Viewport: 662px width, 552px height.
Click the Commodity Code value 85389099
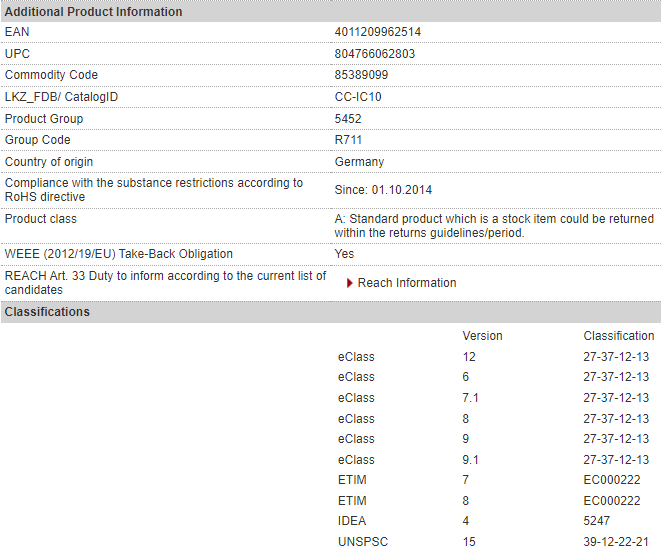click(x=363, y=76)
